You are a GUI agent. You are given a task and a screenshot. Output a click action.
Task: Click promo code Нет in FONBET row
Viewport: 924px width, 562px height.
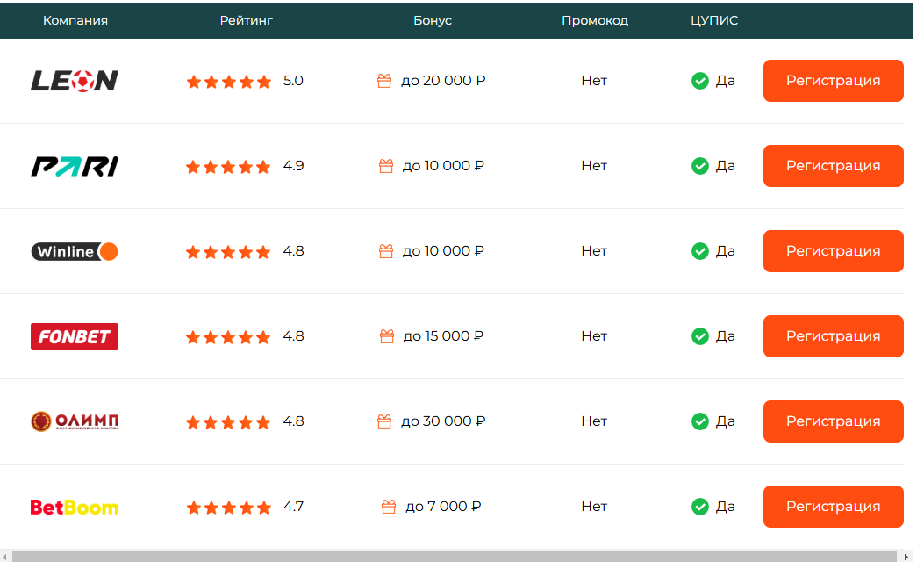pyautogui.click(x=594, y=336)
